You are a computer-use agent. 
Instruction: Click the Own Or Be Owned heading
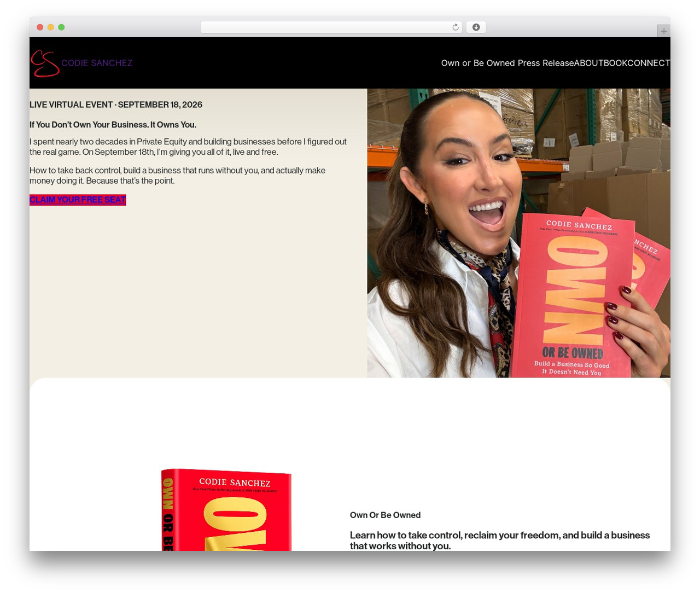coord(385,515)
